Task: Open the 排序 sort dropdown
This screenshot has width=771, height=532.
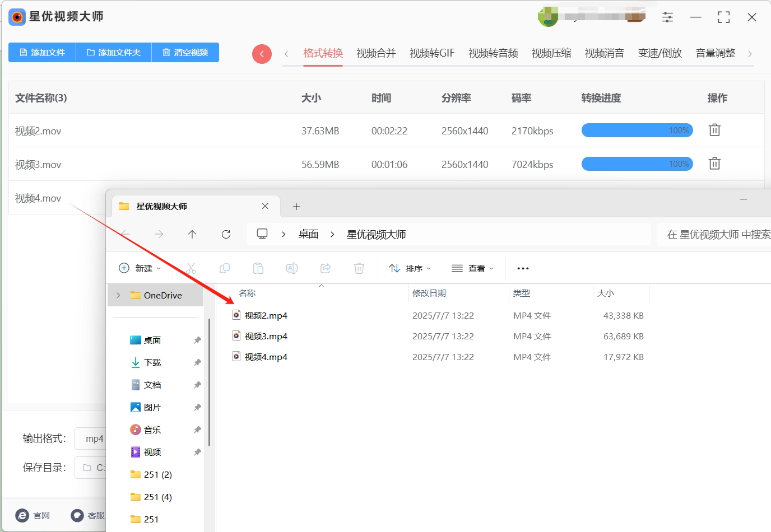Action: tap(410, 268)
